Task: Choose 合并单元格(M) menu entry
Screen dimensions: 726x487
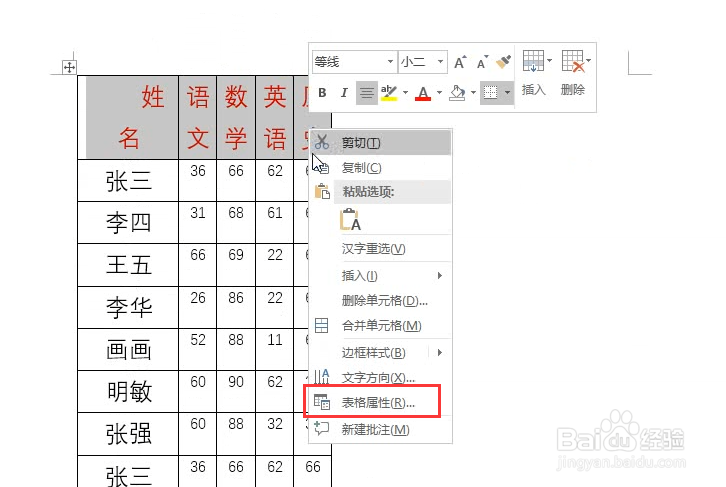Action: [x=381, y=326]
